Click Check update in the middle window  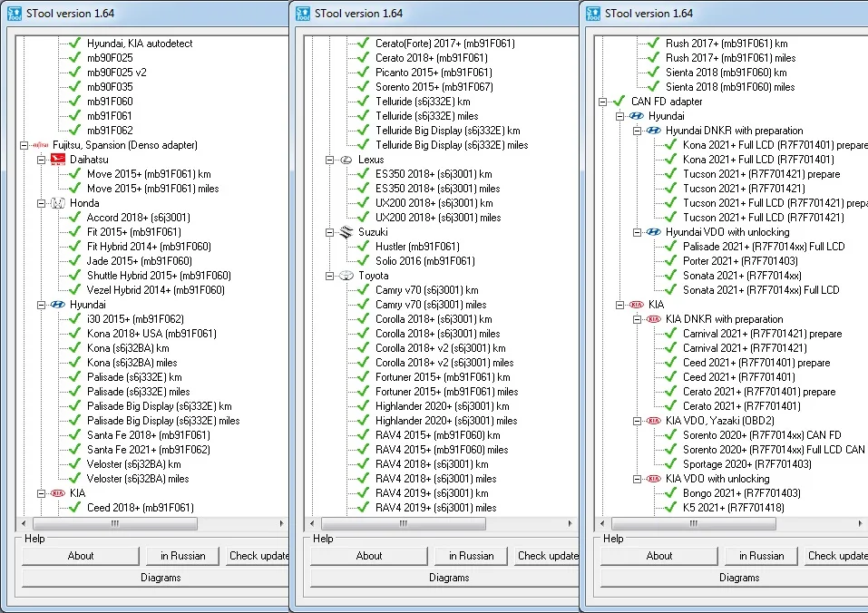[x=546, y=556]
